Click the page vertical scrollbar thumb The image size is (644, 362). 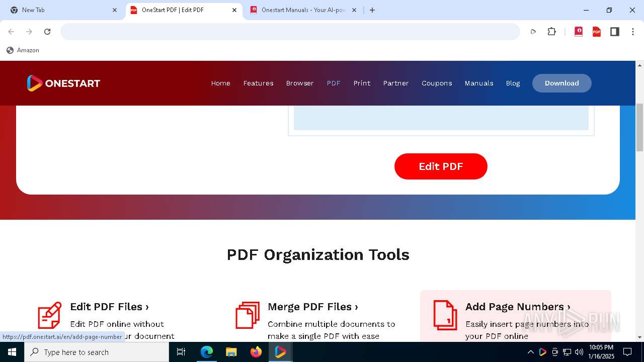(639, 127)
